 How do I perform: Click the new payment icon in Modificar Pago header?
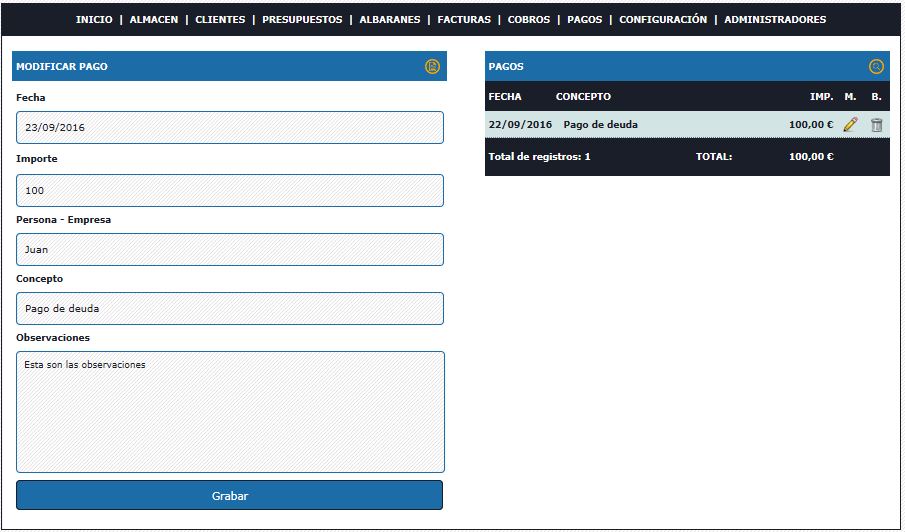click(432, 67)
